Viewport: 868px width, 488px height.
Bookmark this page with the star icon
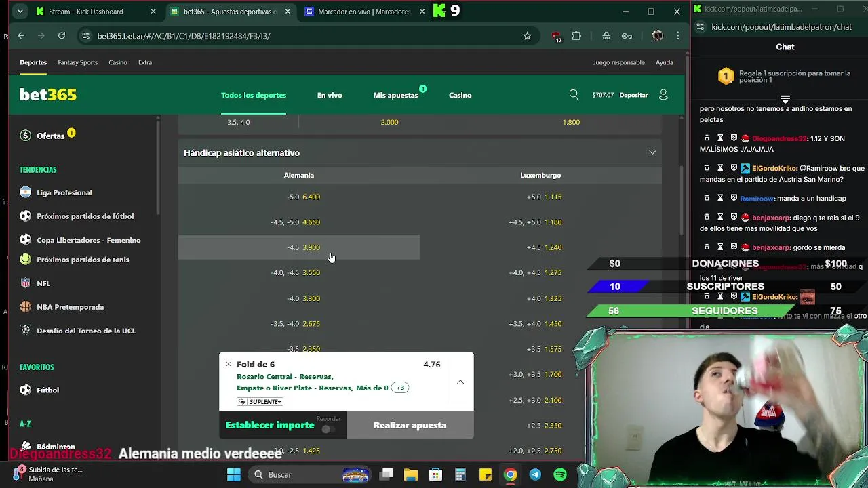[527, 36]
